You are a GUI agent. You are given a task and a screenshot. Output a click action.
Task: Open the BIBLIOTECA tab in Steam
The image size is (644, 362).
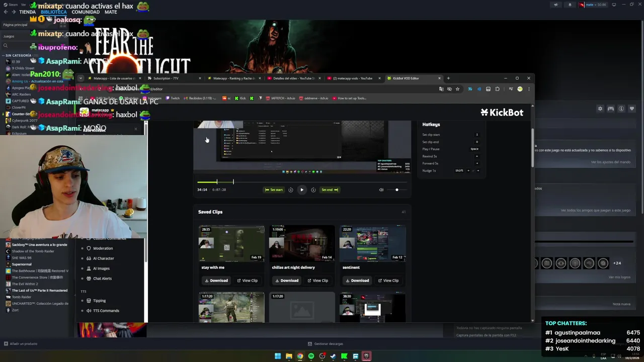tap(53, 12)
